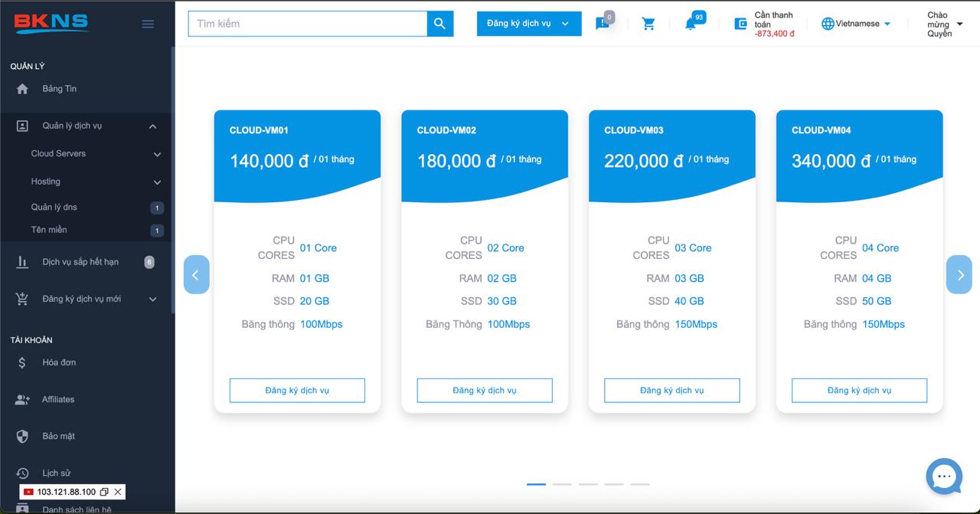Image resolution: width=980 pixels, height=514 pixels.
Task: Open the Đăng ký dịch vụ dropdown
Action: pyautogui.click(x=528, y=24)
